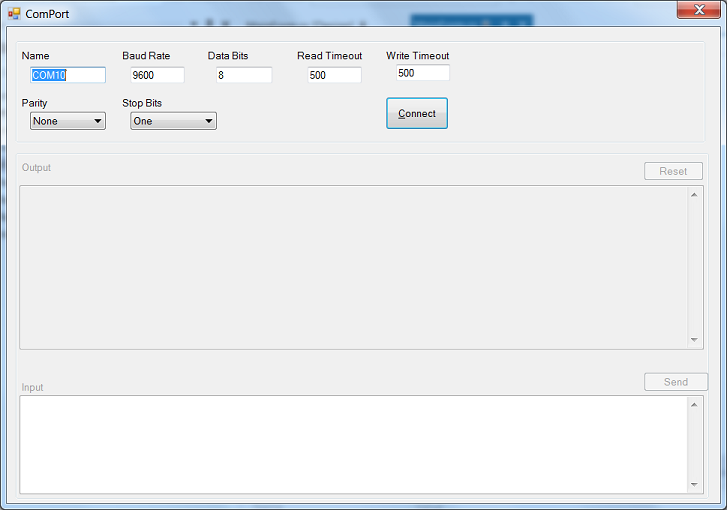Open the Parity dropdown set to None
727x510 pixels.
tap(68, 121)
